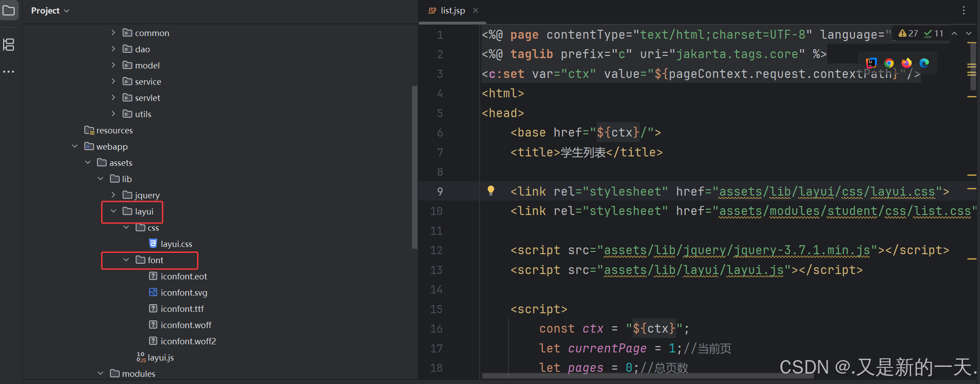Close the list.jsp tab

point(476,10)
